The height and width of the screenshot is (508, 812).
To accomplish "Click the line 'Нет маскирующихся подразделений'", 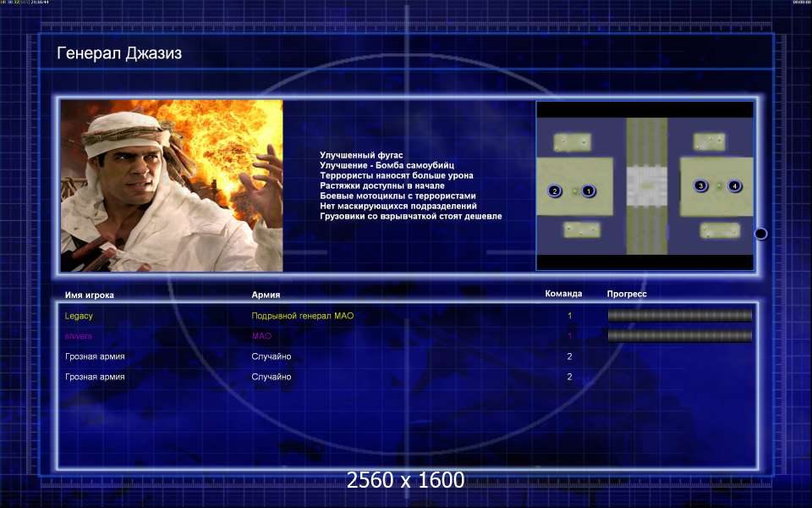I will (x=398, y=206).
